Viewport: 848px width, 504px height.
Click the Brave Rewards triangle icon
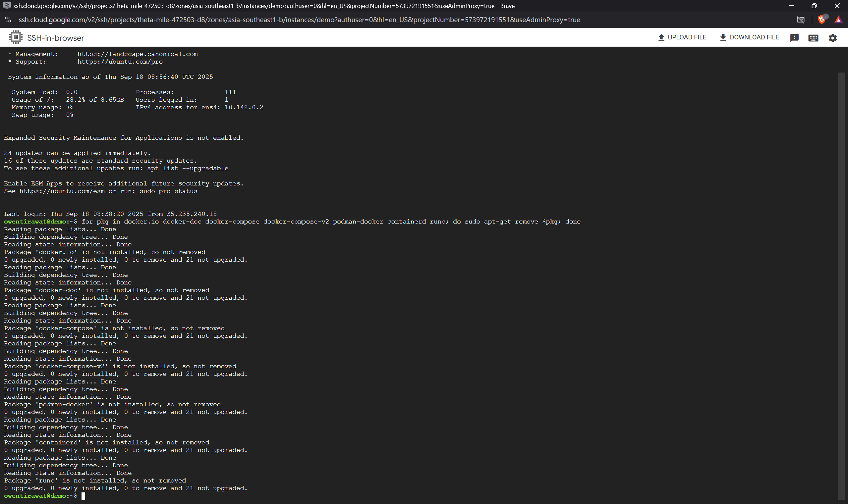tap(838, 20)
